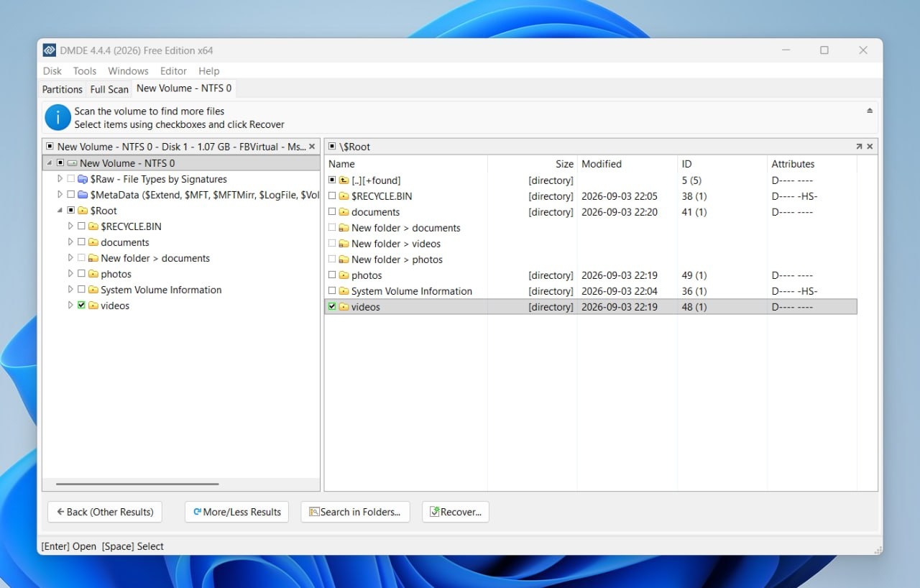Click the $Root folder icon in tree
This screenshot has width=920, height=588.
point(82,211)
